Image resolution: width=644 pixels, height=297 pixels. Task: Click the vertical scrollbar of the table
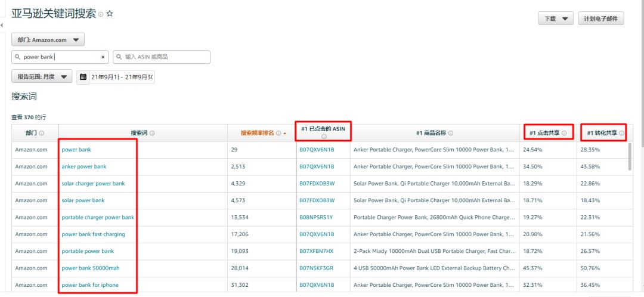630,156
